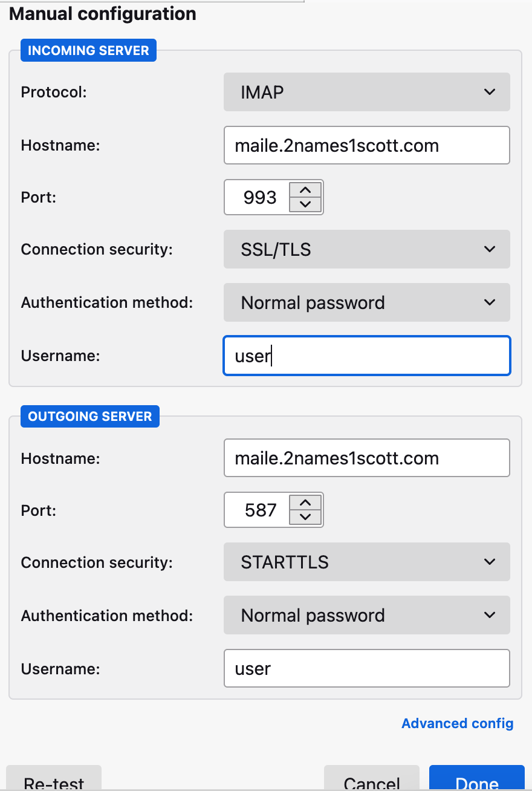Open incoming Authentication method dropdown
Image resolution: width=532 pixels, height=791 pixels.
click(366, 302)
